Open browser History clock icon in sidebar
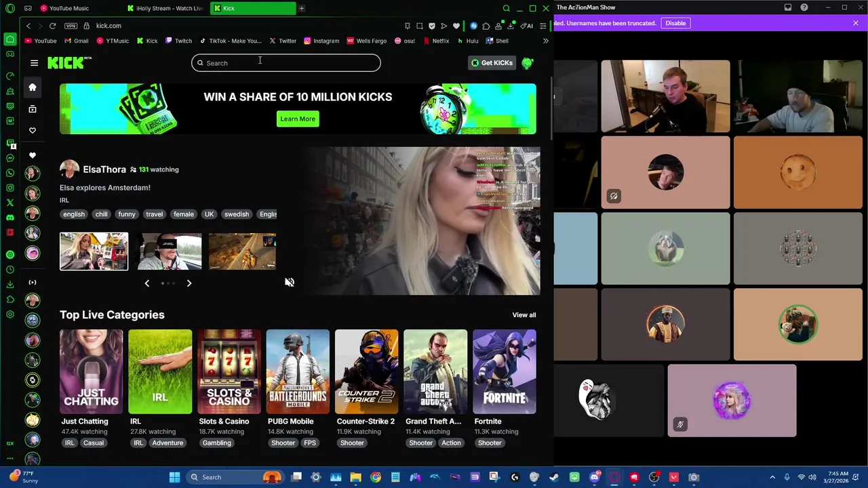The width and height of the screenshot is (868, 488). point(10,269)
